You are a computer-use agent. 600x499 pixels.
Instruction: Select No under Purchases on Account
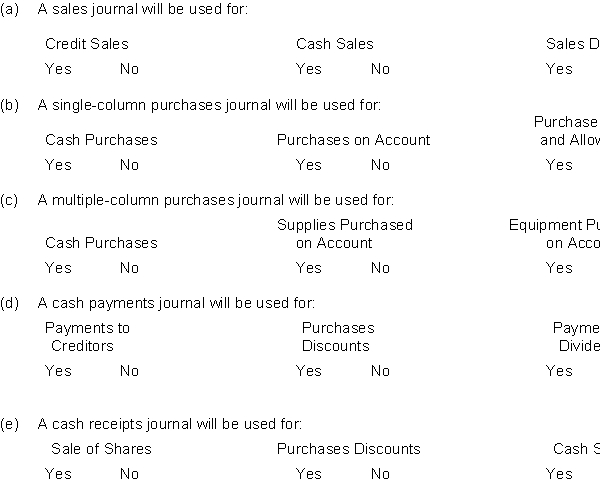[x=380, y=165]
